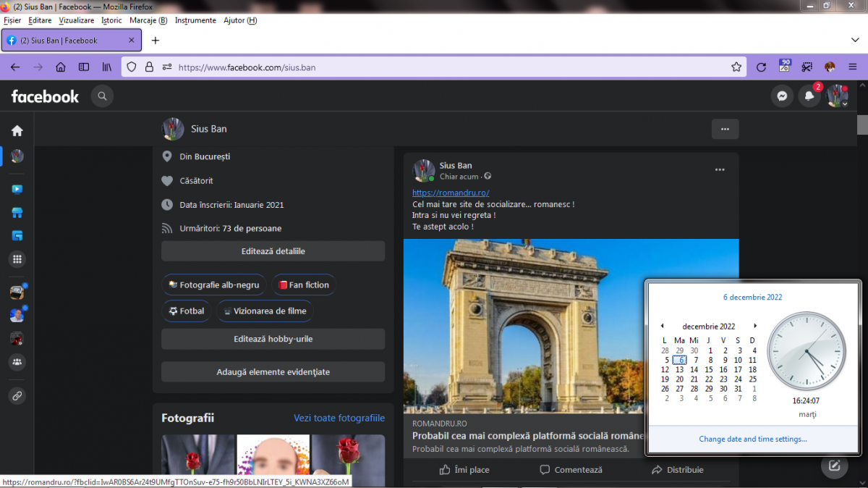The width and height of the screenshot is (868, 488).
Task: Open Watch video icon in sidebar
Action: pyautogui.click(x=17, y=189)
